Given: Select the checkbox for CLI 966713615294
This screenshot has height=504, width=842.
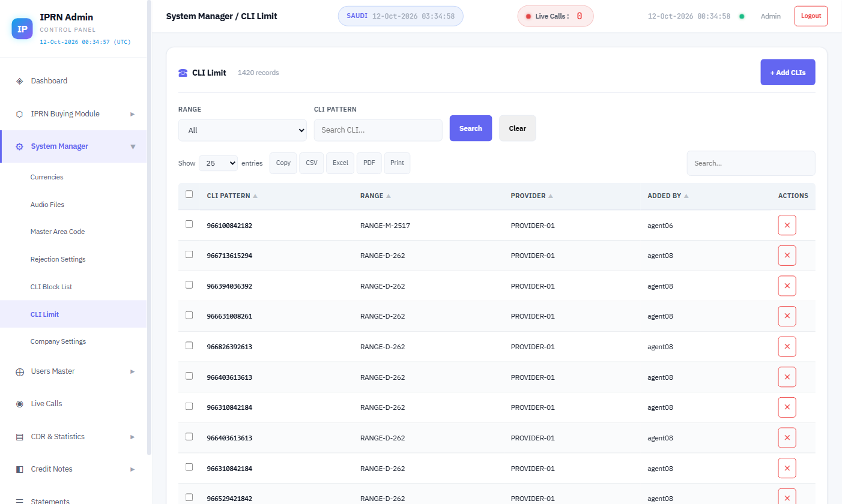Looking at the screenshot, I should point(189,254).
